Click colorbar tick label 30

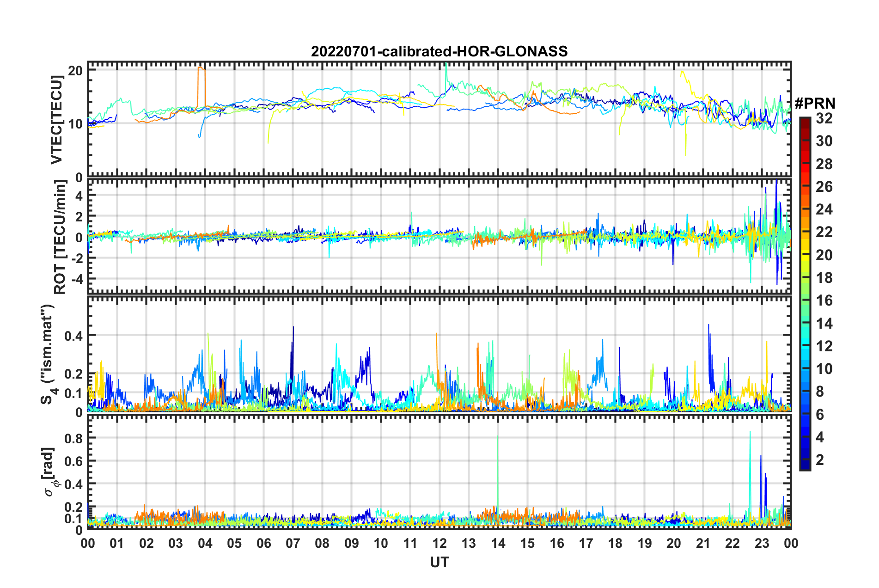pos(824,141)
